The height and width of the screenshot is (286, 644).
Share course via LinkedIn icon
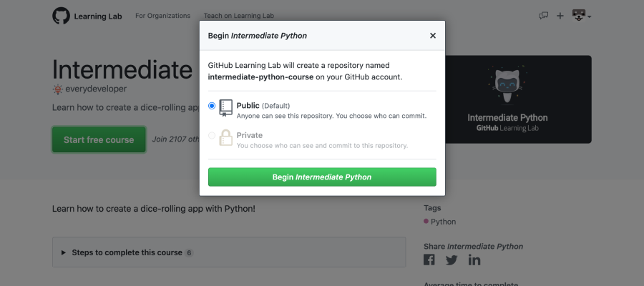coord(474,260)
